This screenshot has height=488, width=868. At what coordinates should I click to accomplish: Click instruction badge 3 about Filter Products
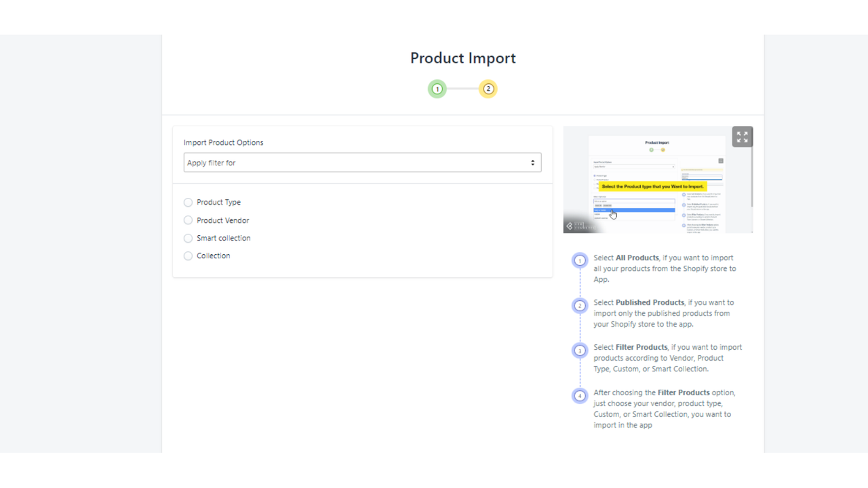580,350
